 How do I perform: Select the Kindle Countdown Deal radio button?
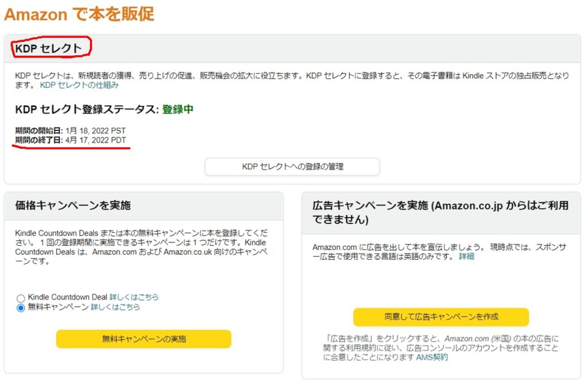[21, 298]
